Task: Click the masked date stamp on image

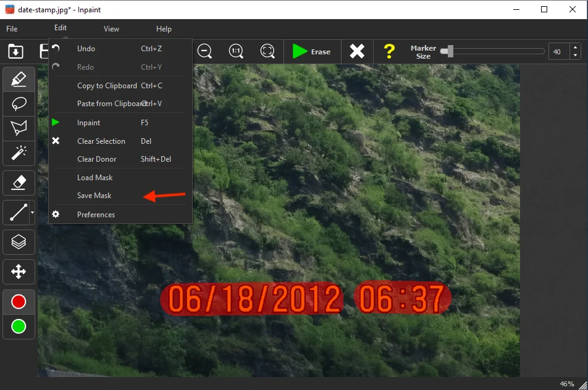Action: pyautogui.click(x=251, y=299)
